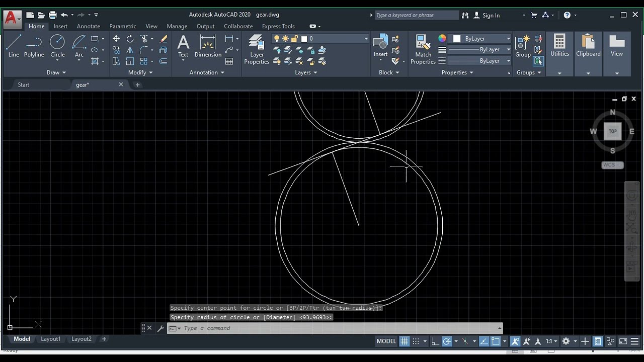
Task: Pick the Trim scissors tool
Action: [144, 39]
